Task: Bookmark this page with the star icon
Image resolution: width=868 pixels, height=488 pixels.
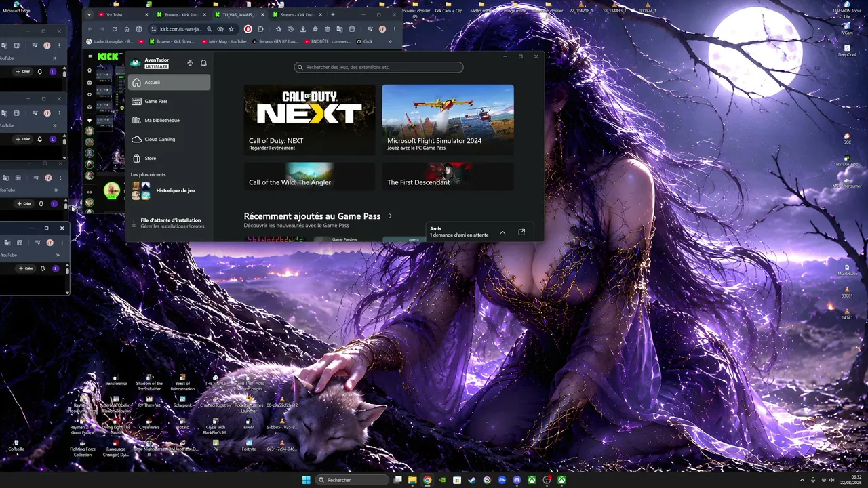Action: 231,29
